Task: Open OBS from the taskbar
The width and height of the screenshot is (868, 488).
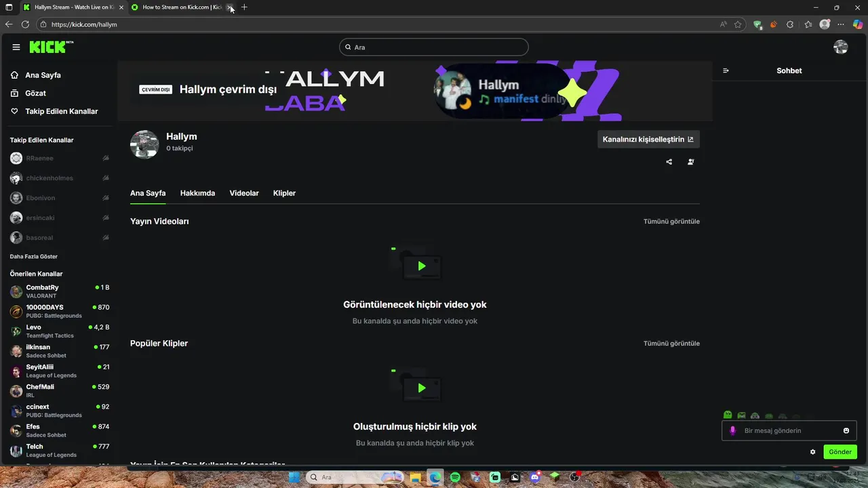Action: point(575,477)
